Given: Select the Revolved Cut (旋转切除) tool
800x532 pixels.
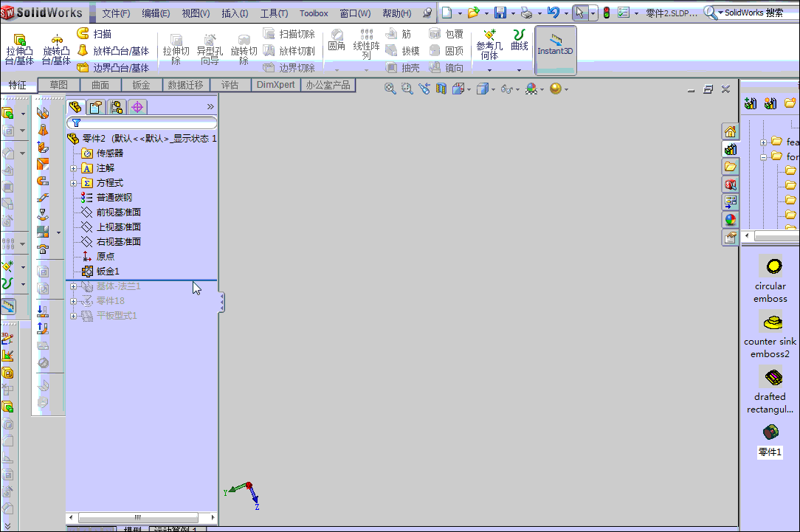Looking at the screenshot, I should [244, 49].
